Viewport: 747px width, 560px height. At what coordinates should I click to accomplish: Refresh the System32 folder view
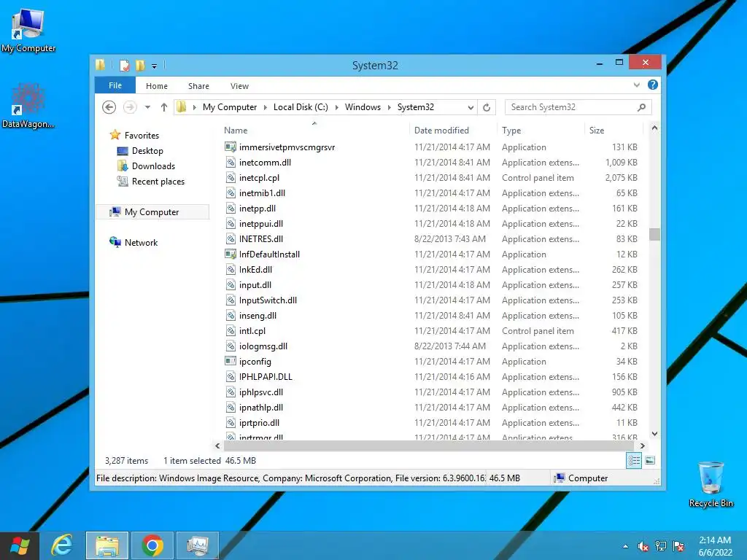click(487, 108)
